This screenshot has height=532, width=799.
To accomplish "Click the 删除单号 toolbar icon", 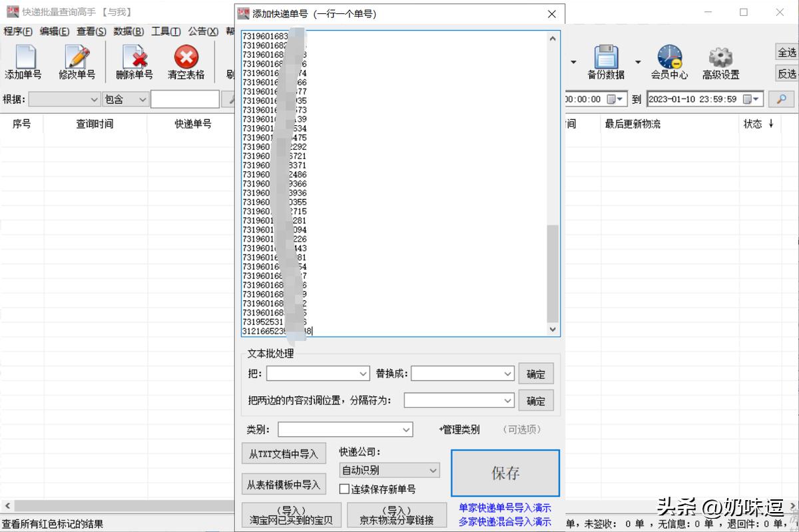I will point(134,59).
